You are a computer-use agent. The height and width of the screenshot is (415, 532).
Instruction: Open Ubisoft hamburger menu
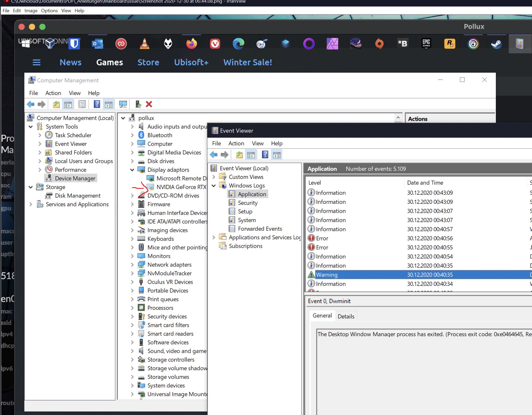[36, 62]
